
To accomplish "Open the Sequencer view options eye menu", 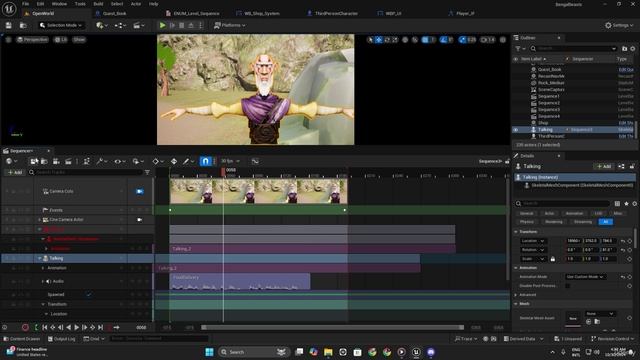I will point(119,161).
